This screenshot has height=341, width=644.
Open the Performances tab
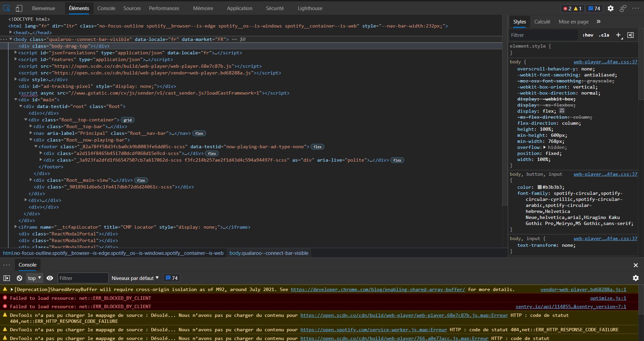coord(164,8)
